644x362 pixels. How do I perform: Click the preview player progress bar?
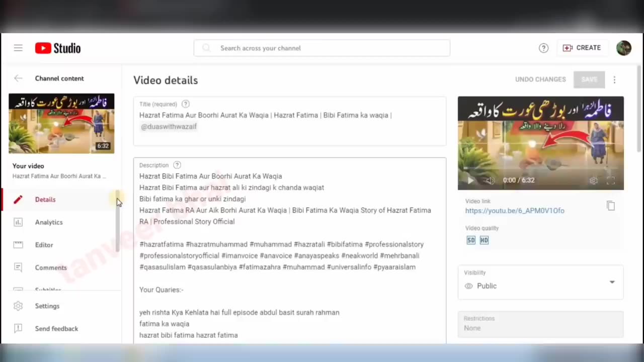540,168
